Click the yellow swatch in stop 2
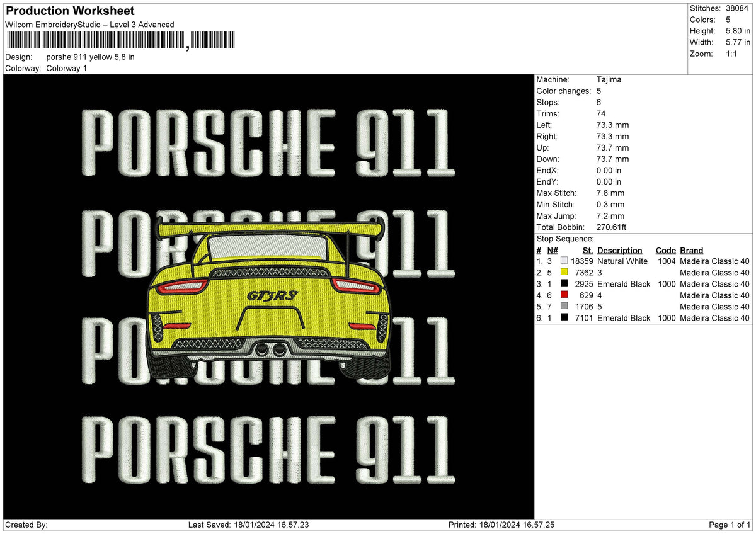Viewport: 756px width, 534px height. tap(564, 273)
